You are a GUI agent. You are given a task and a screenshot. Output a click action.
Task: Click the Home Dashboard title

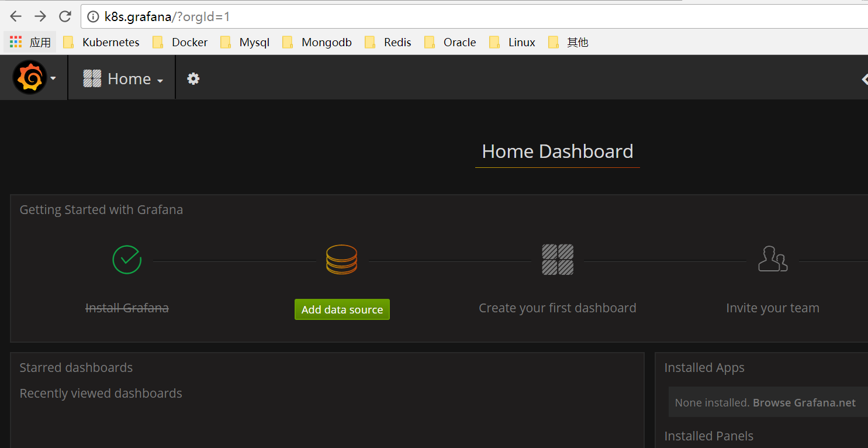click(558, 151)
